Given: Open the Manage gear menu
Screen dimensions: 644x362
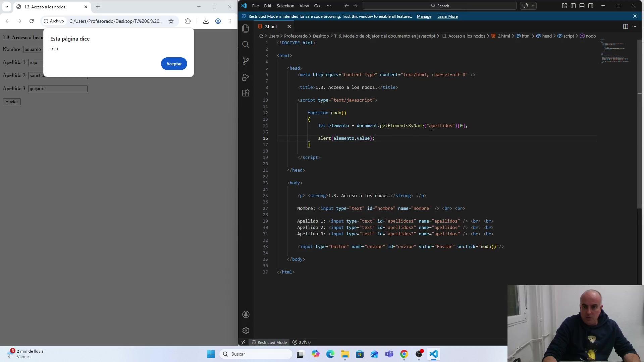Looking at the screenshot, I should click(246, 330).
